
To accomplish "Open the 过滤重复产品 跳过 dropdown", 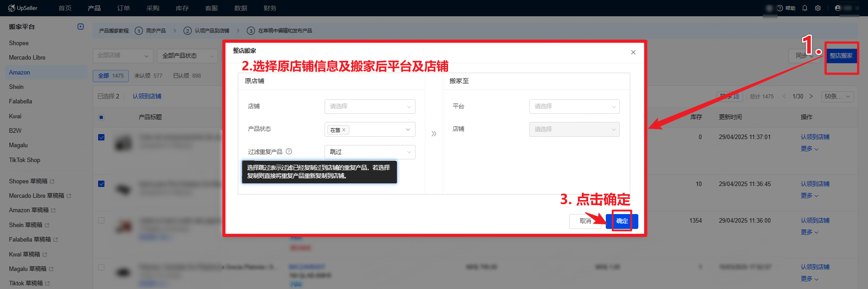I will point(369,152).
